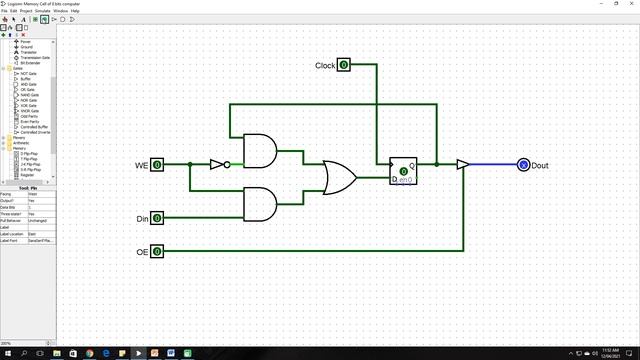
Task: Toggle the Clock input pin
Action: 344,65
